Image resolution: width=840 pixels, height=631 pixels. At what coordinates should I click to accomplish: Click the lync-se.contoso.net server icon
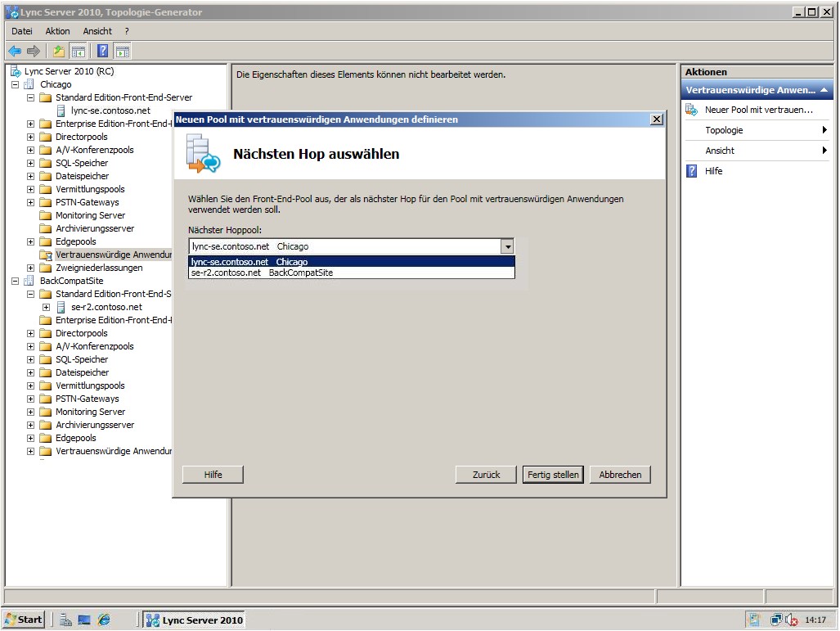click(61, 110)
